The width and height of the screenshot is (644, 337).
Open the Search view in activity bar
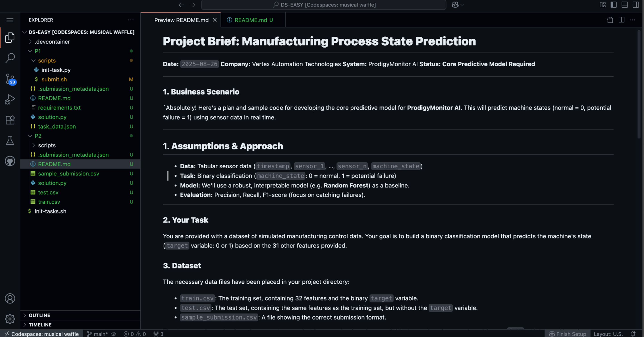point(10,58)
